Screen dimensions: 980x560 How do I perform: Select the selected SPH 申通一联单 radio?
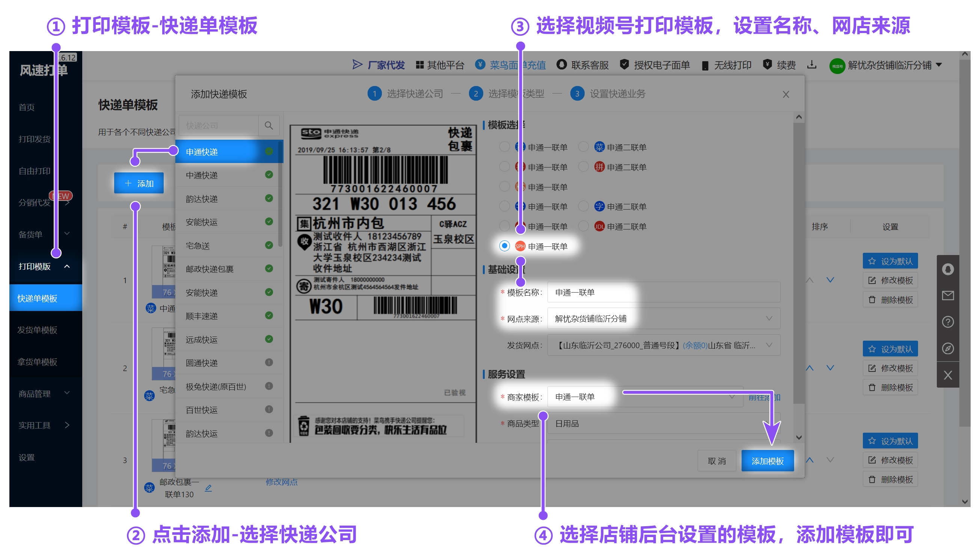(x=504, y=246)
